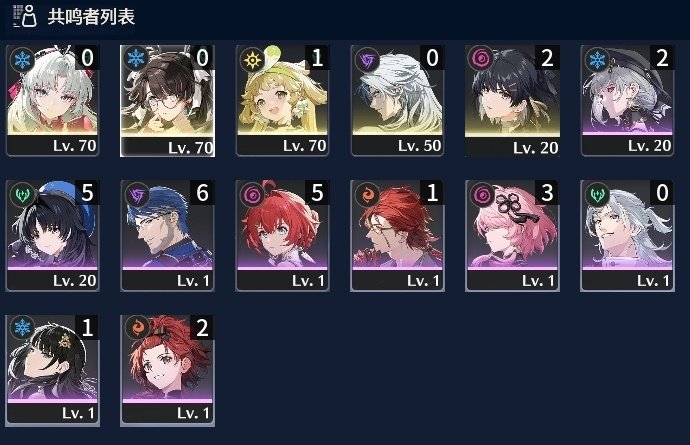
Task: Select the red-haired man with glasses and scar
Action: tap(397, 235)
